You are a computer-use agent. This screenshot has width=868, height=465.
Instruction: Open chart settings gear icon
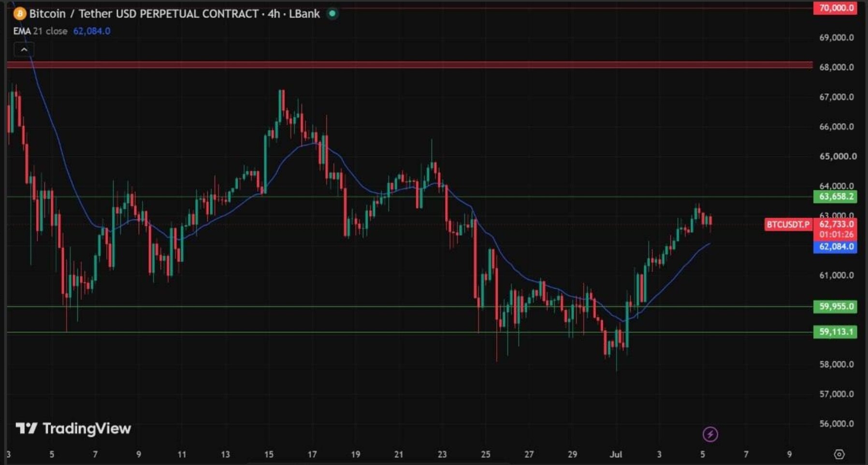839,454
